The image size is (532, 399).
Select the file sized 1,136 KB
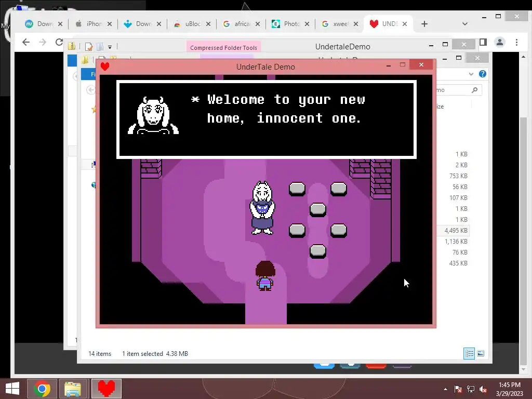pyautogui.click(x=456, y=241)
